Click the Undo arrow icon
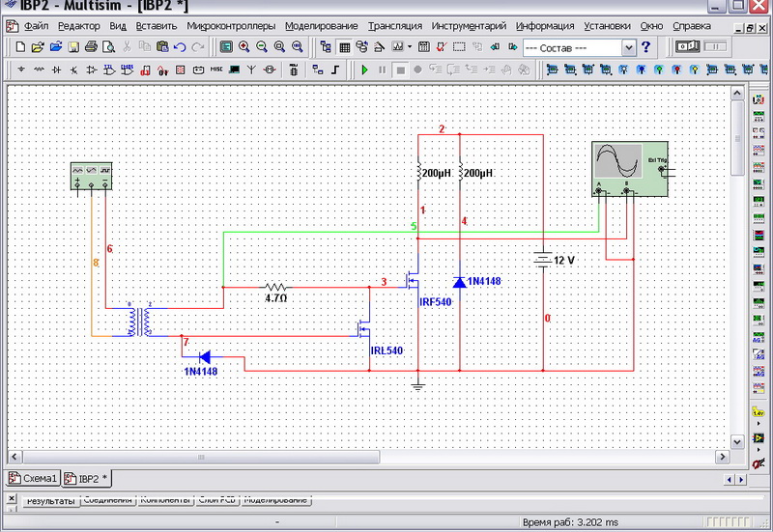The height and width of the screenshot is (532, 773). 180,46
